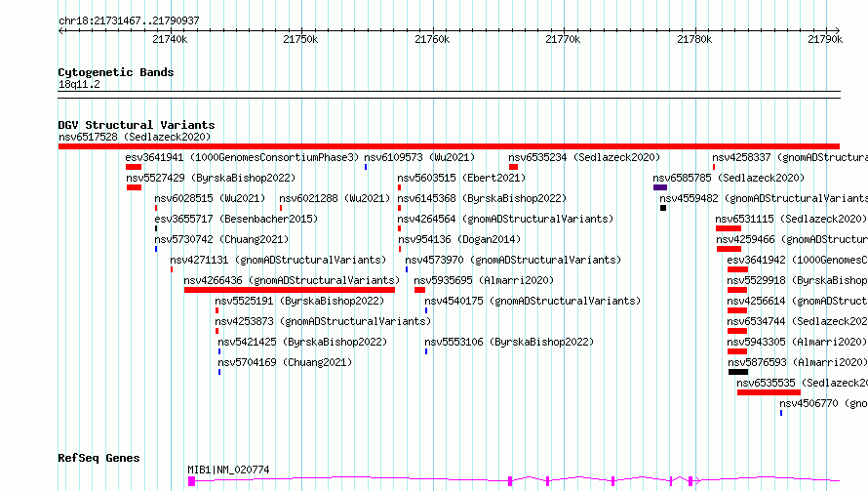
Task: Click the nsv6517528 (Sedlazeck2020) variant label
Action: [135, 137]
